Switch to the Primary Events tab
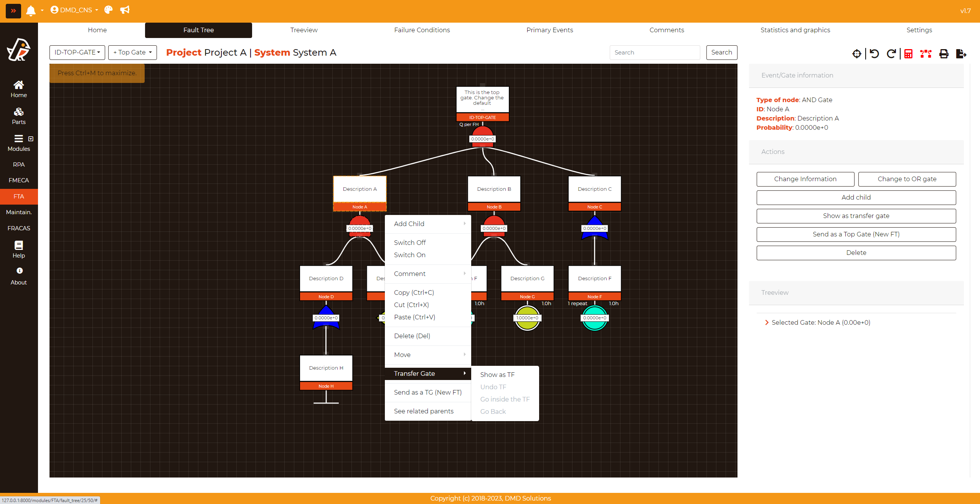Screen dimensions: 980x504 point(549,30)
